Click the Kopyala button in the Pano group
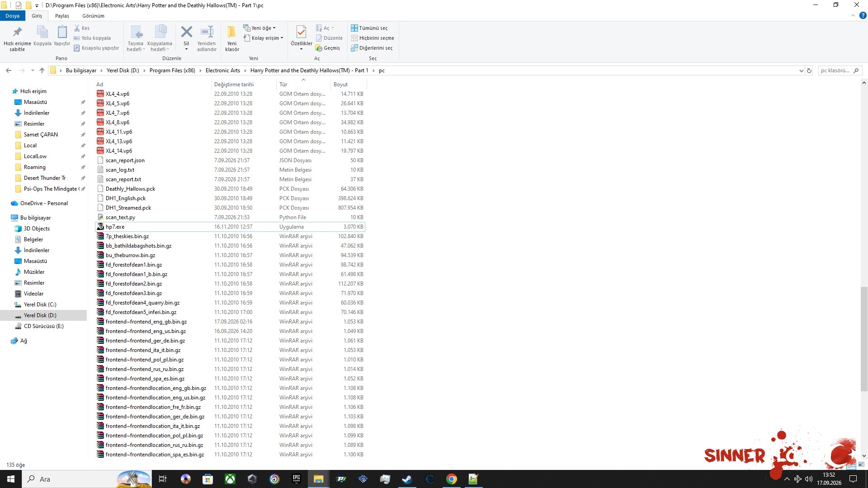The height and width of the screenshot is (488, 868). click(42, 36)
